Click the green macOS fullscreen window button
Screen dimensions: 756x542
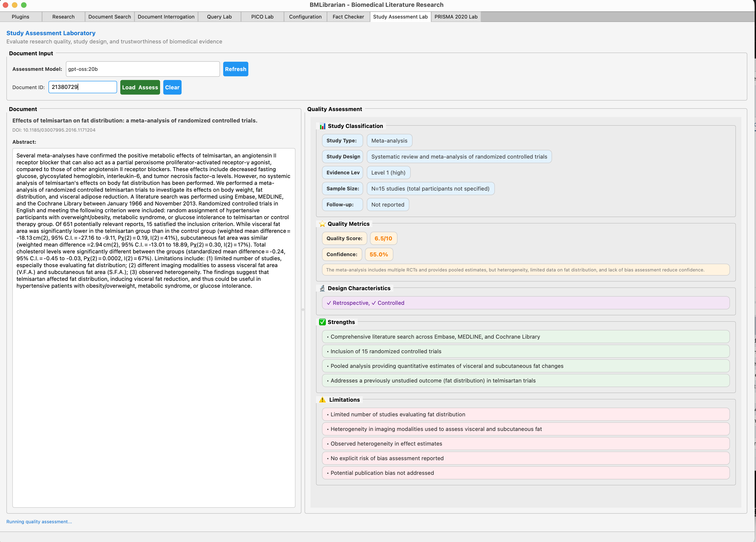pos(24,5)
